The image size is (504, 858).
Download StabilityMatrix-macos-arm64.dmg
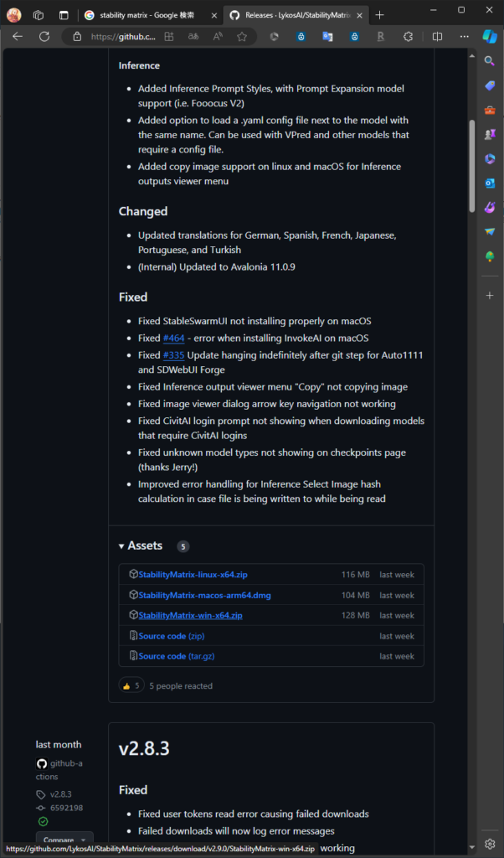click(x=204, y=595)
